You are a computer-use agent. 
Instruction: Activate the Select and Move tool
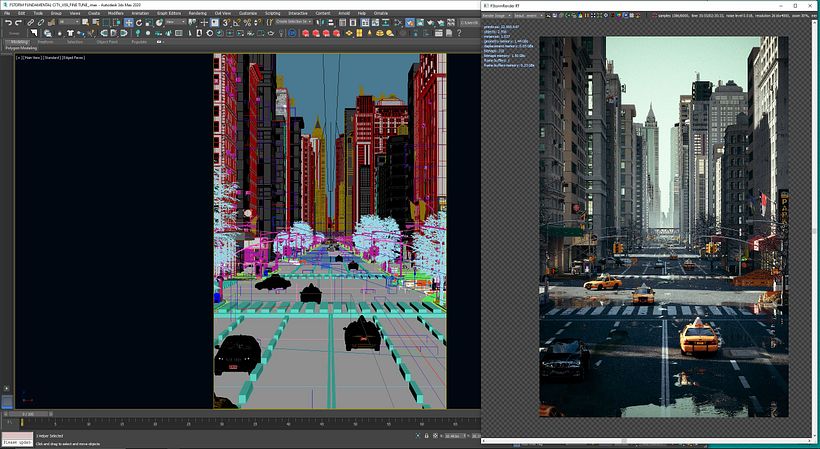pos(129,22)
